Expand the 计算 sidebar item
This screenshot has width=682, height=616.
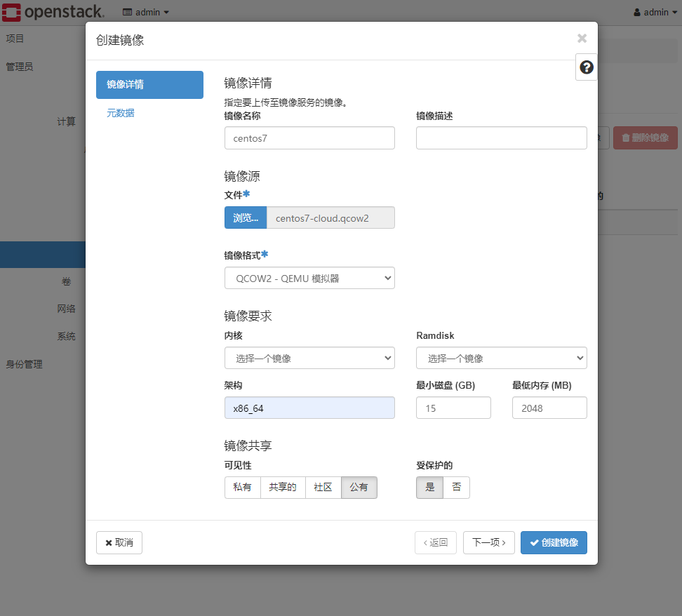click(x=66, y=121)
